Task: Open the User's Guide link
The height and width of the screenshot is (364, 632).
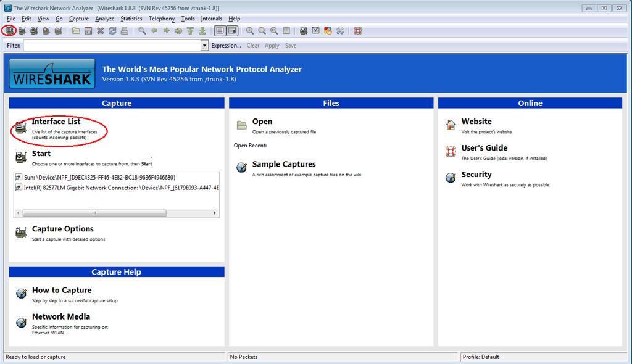Action: click(484, 148)
